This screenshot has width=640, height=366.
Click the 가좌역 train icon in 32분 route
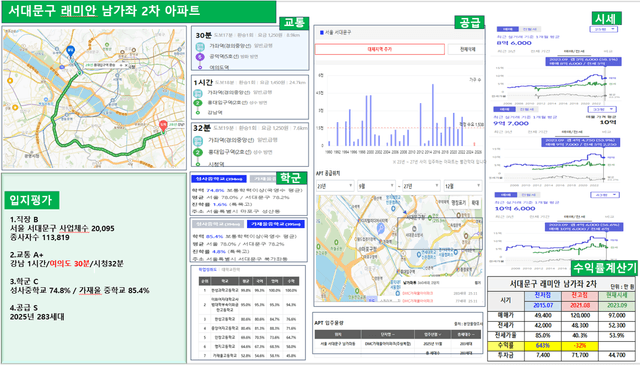coord(198,141)
